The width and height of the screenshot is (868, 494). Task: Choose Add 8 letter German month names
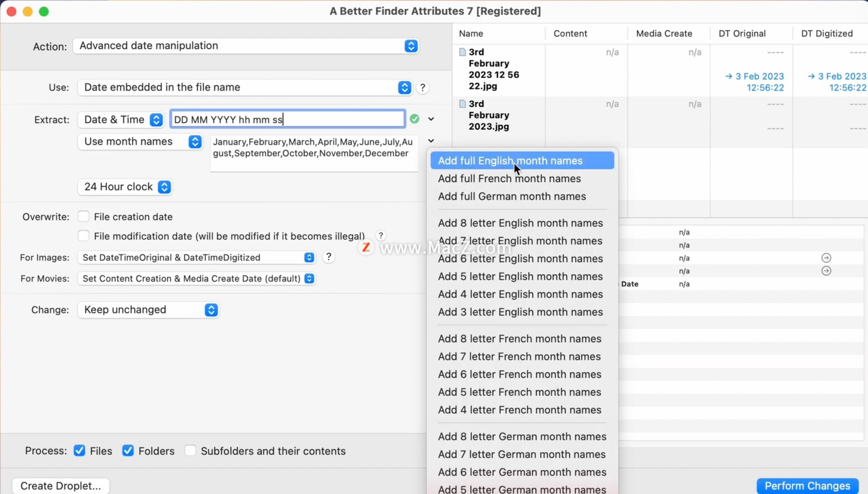tap(522, 437)
